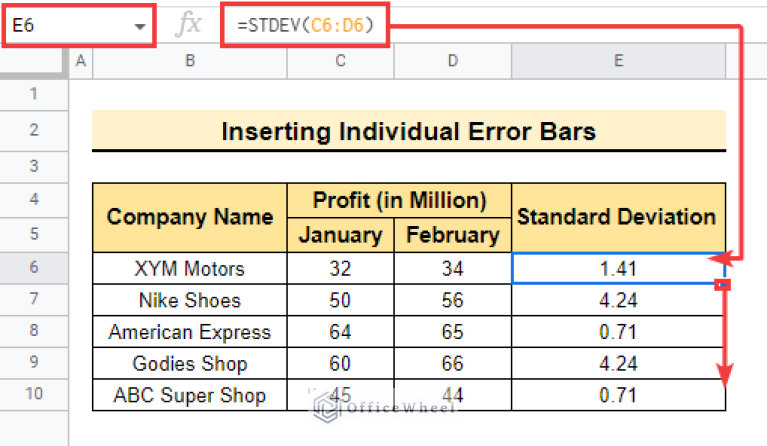The height and width of the screenshot is (446, 767).
Task: Select column D header
Action: click(453, 61)
